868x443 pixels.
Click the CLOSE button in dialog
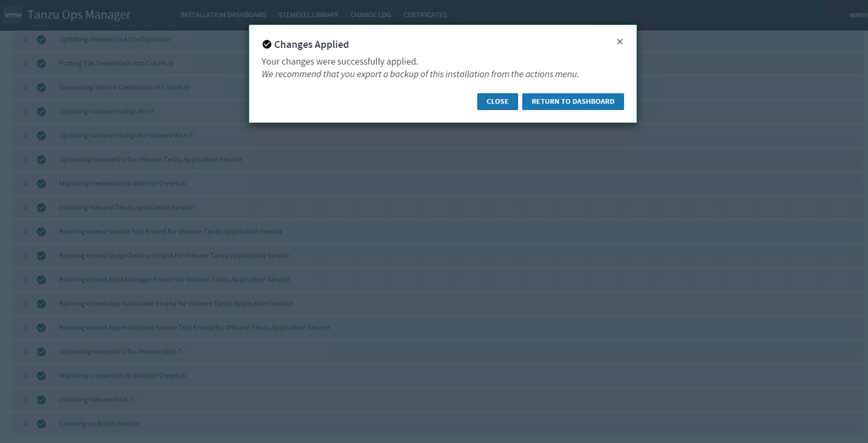pyautogui.click(x=497, y=102)
